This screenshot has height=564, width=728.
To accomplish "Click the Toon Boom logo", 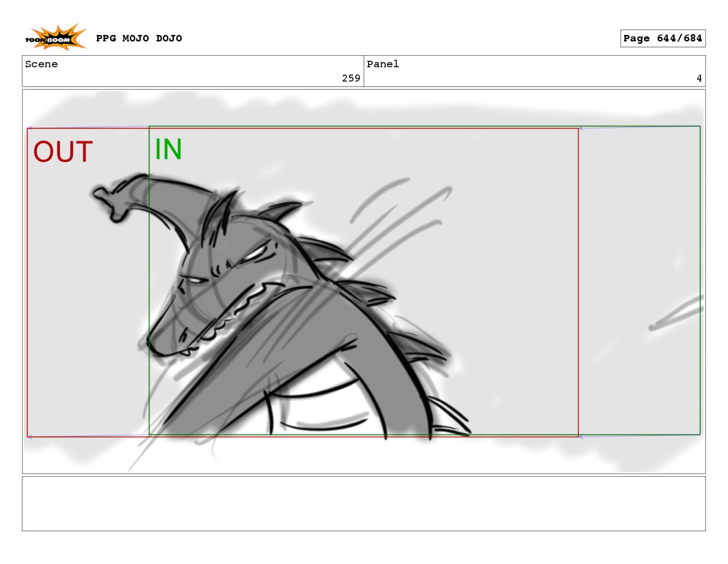I will (x=55, y=37).
